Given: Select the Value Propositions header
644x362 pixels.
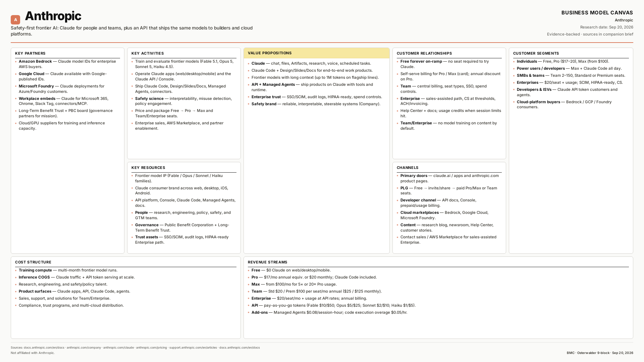Looking at the screenshot, I should [316, 53].
